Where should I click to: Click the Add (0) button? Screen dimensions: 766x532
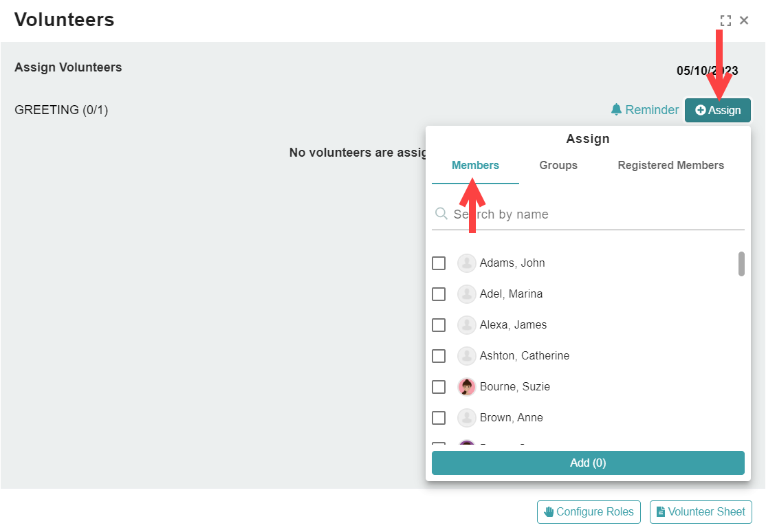pos(588,463)
